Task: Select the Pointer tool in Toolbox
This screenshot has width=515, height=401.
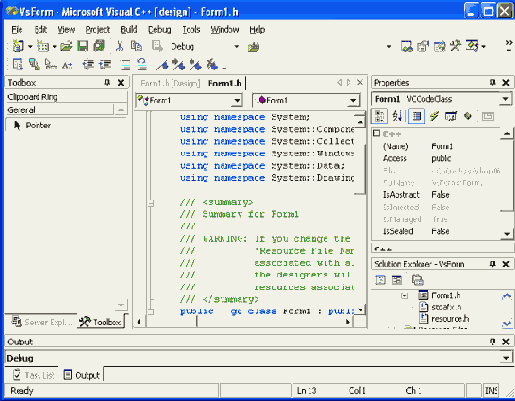Action: click(x=32, y=125)
